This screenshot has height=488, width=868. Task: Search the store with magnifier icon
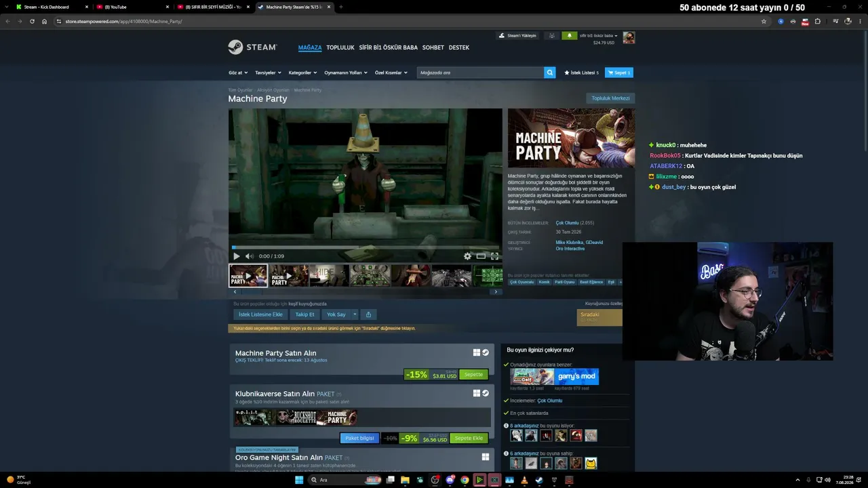(550, 73)
